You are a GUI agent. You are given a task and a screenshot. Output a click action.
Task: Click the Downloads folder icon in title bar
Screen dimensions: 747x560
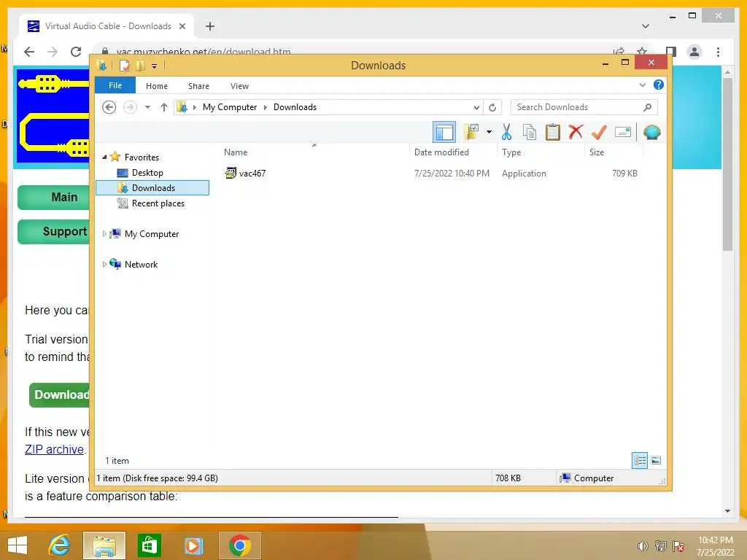pyautogui.click(x=101, y=65)
